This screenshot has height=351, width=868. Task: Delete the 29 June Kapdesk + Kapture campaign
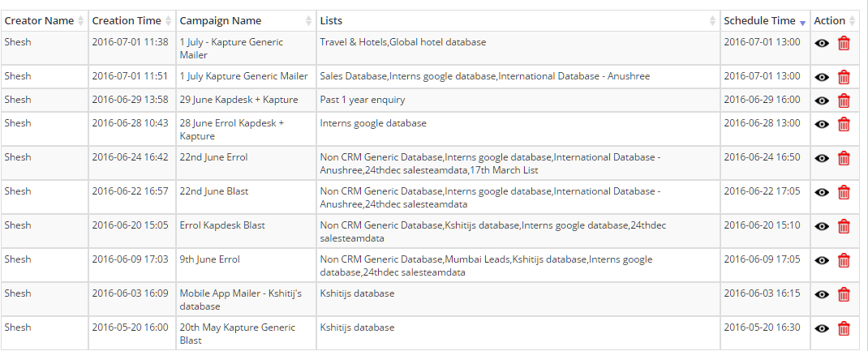[844, 101]
